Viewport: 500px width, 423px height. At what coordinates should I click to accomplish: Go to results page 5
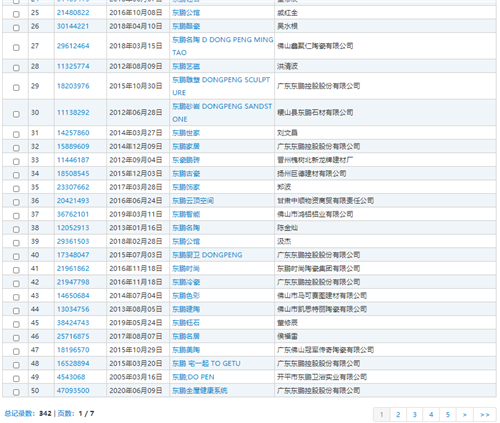448,414
